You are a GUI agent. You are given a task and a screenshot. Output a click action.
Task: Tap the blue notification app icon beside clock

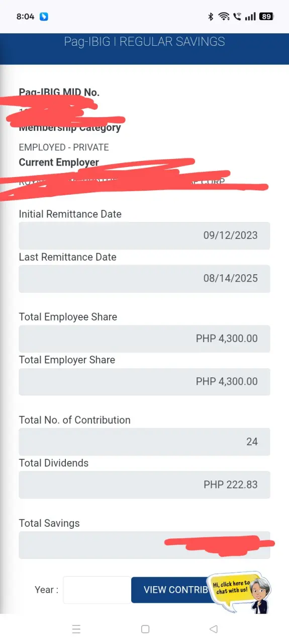coord(44,17)
